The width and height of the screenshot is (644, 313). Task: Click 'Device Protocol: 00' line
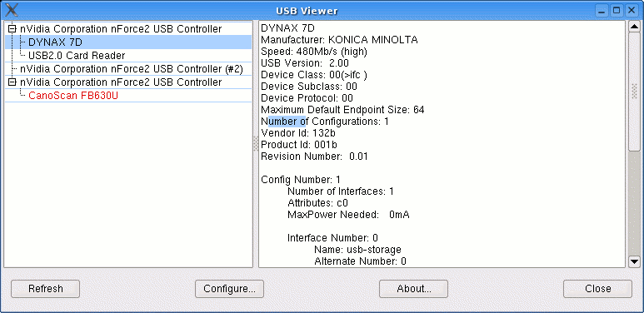tap(307, 98)
